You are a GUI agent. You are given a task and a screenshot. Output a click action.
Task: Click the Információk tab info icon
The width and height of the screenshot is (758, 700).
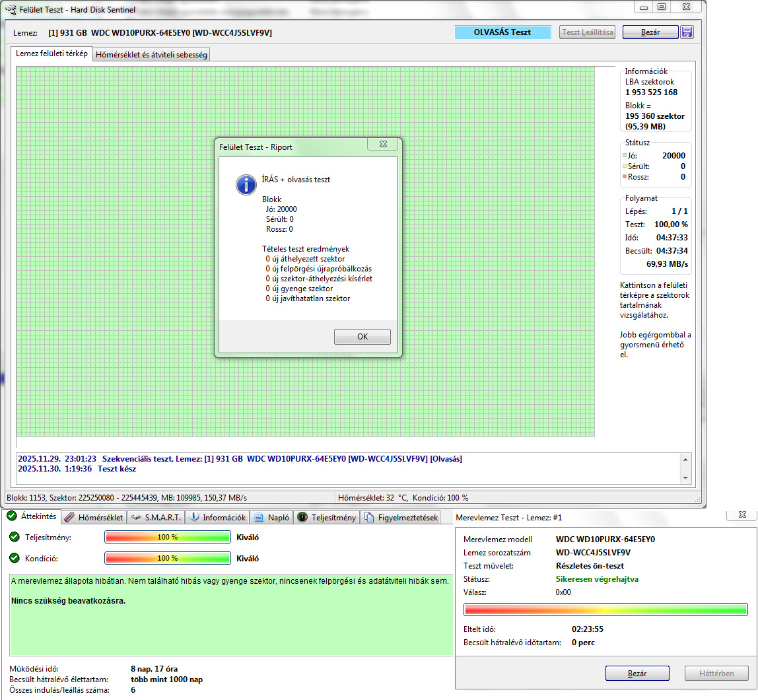(x=194, y=517)
